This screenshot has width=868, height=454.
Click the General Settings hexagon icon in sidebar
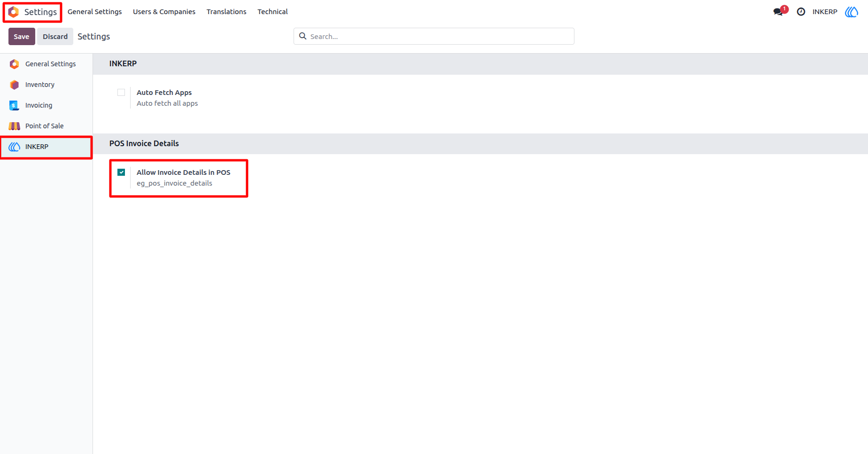pos(15,64)
